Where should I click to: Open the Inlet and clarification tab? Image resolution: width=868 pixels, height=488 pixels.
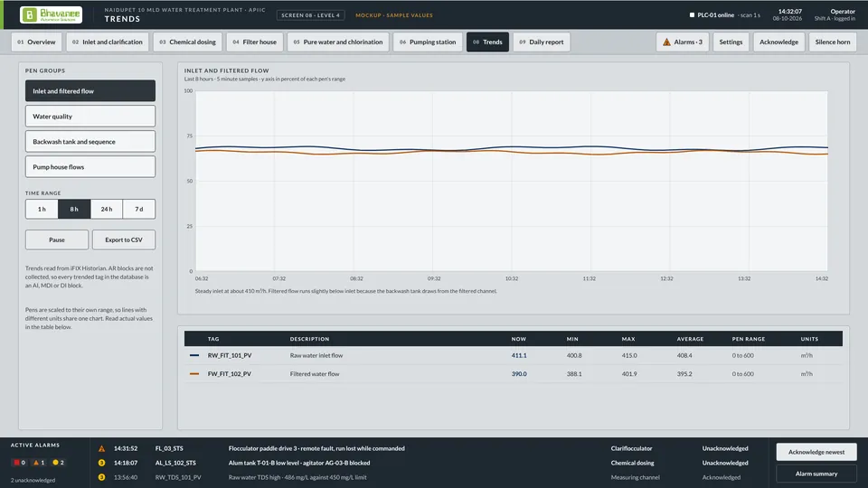click(108, 42)
